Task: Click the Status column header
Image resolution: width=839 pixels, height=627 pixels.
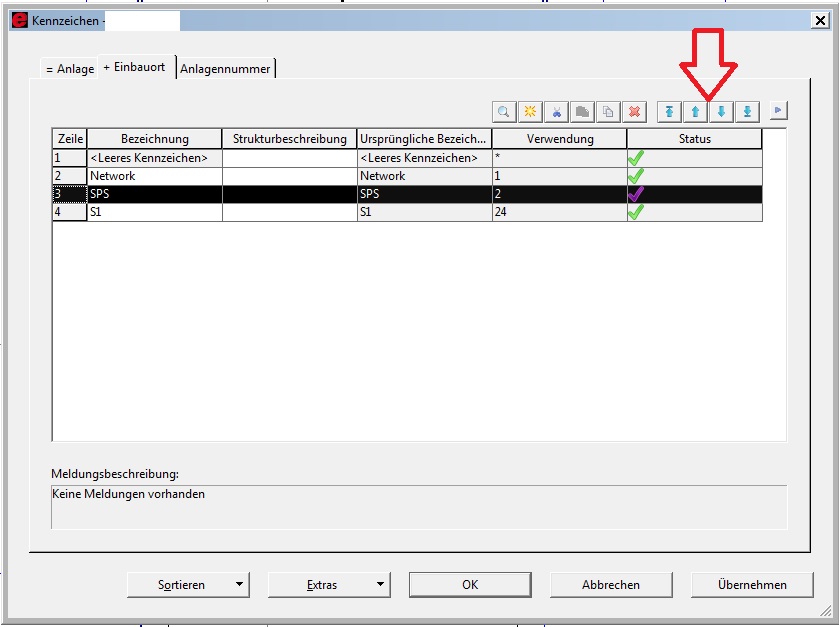Action: coord(695,139)
